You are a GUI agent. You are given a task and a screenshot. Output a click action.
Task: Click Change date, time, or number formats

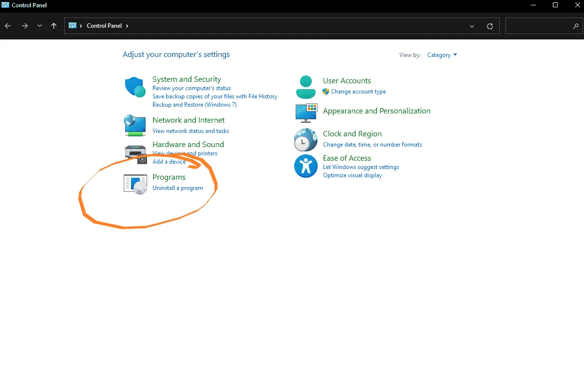(x=372, y=145)
